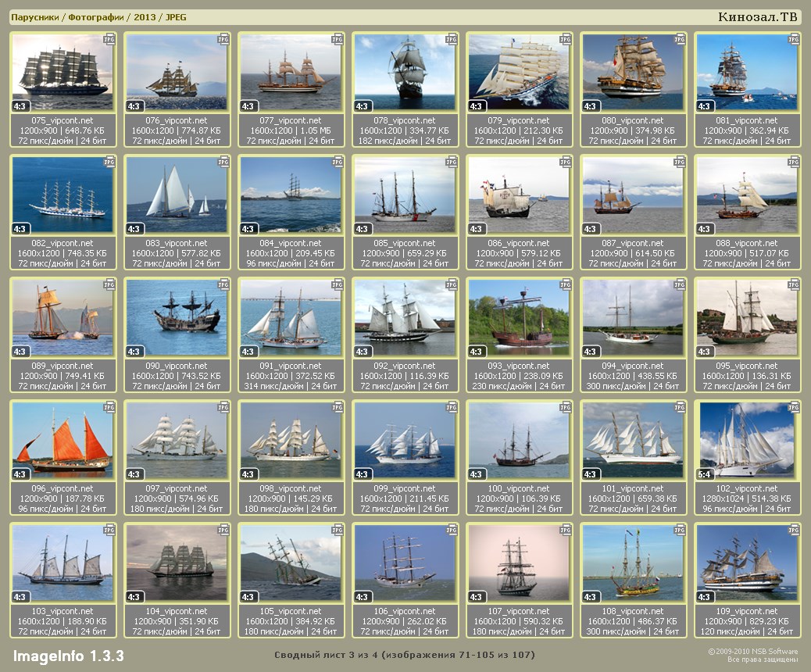Image resolution: width=811 pixels, height=672 pixels.
Task: Click the 5:4 aspect badge on 102_vipcont.net
Action: pos(706,474)
